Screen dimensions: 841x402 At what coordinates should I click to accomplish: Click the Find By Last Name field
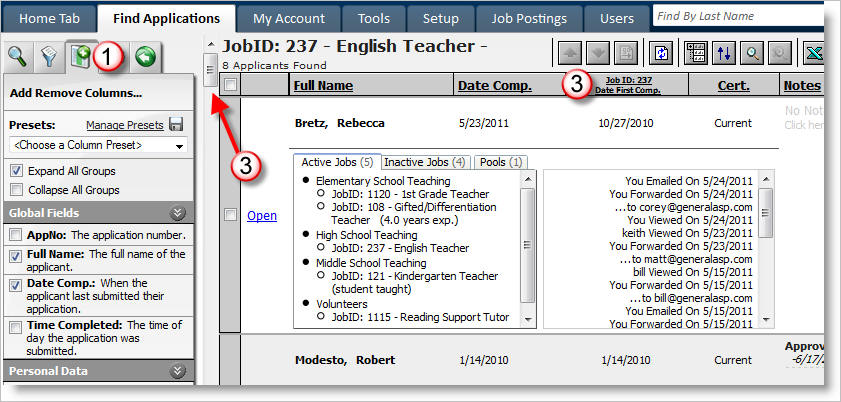[740, 17]
